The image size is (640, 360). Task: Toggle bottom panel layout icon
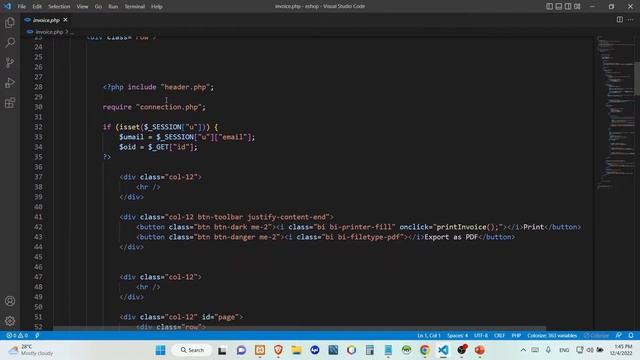tap(559, 6)
